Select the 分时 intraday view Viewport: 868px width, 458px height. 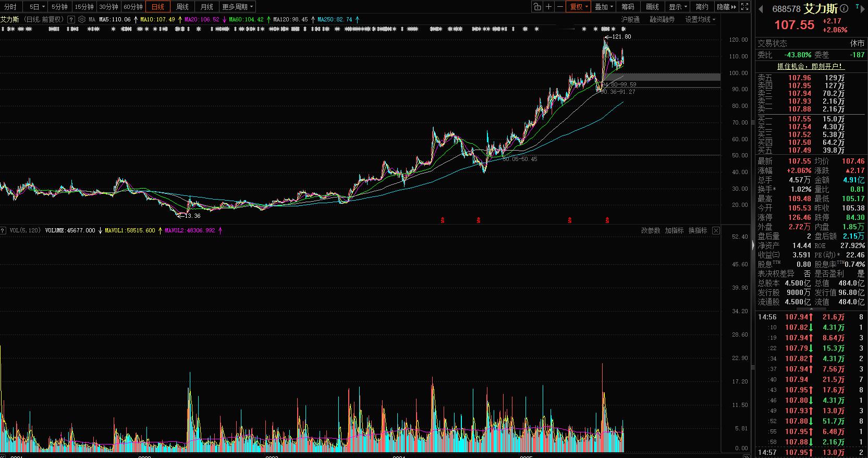coord(10,7)
